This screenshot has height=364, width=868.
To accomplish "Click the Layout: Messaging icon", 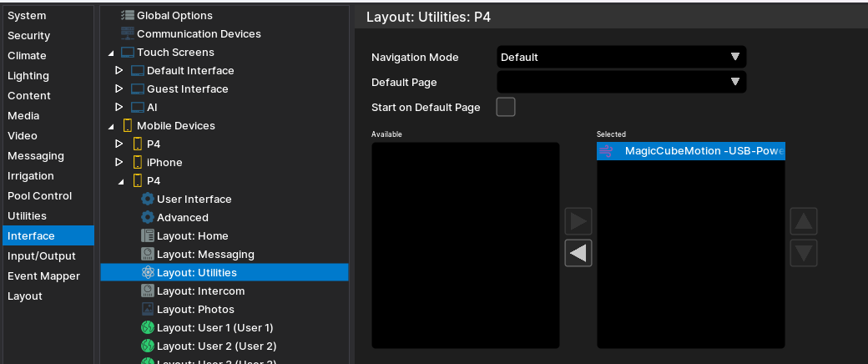I will [x=148, y=255].
